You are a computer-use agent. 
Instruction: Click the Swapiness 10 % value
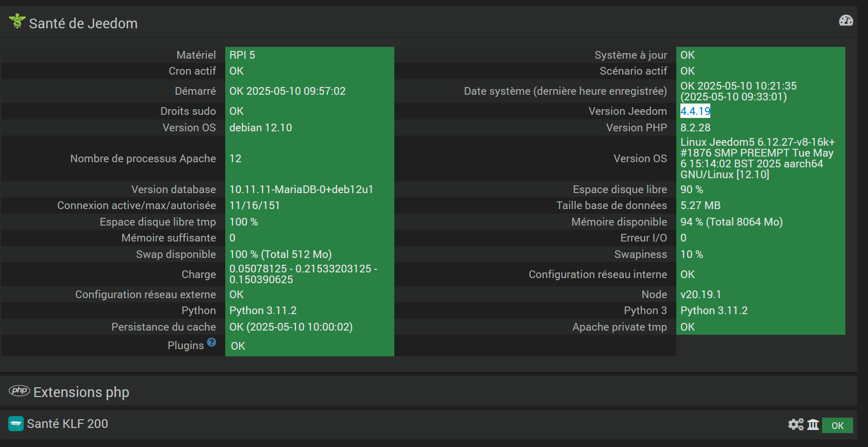(x=692, y=254)
